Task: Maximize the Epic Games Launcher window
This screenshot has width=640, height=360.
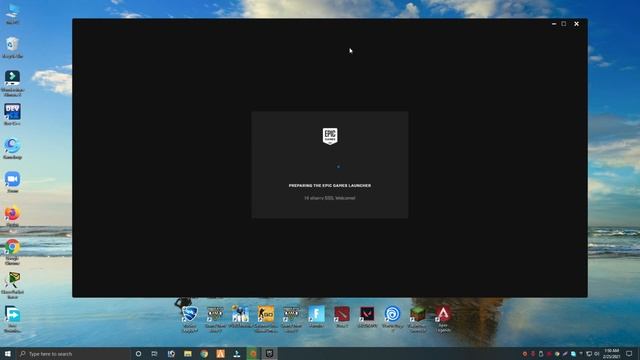Action: (564, 24)
